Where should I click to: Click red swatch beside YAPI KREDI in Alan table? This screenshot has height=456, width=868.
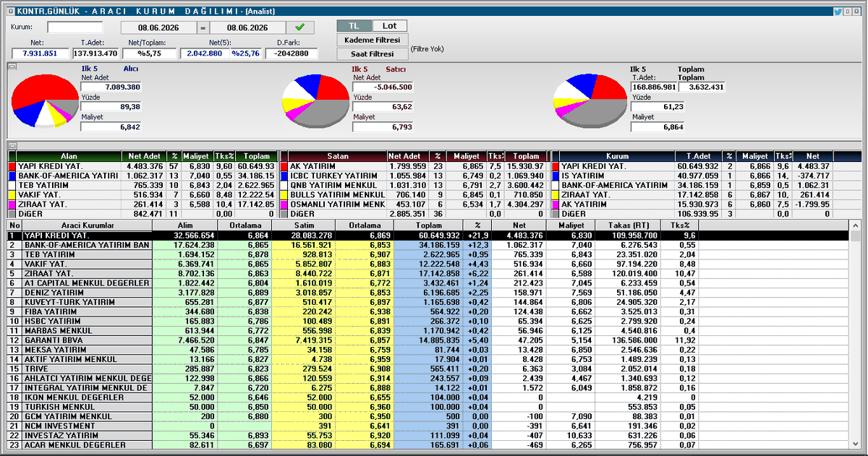[12, 166]
